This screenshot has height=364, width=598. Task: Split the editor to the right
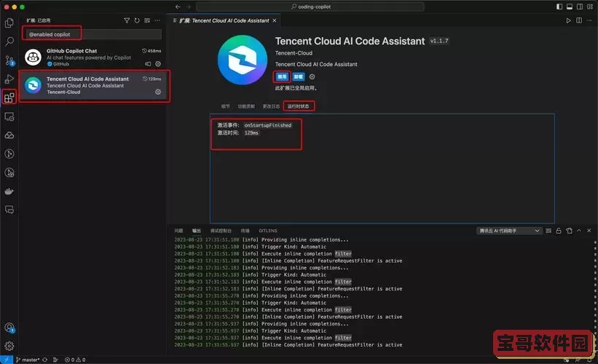(579, 20)
